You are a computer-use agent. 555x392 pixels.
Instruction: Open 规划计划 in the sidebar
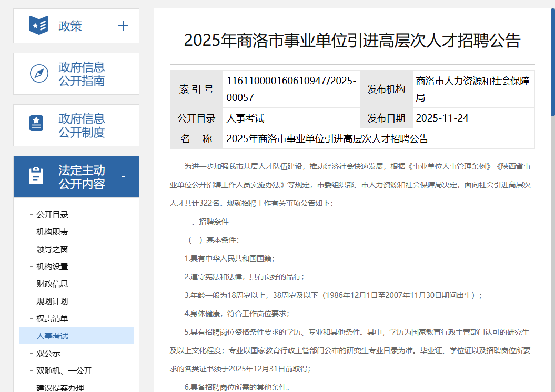click(52, 301)
